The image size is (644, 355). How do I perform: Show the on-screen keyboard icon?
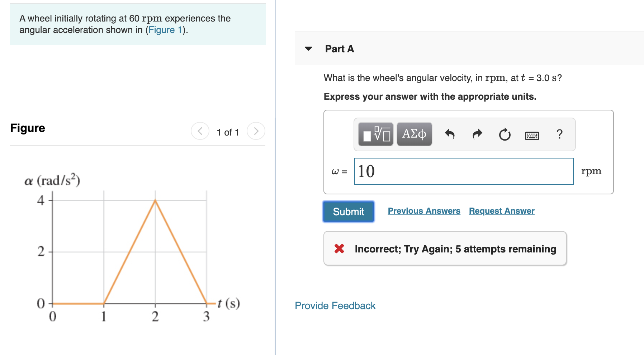coord(532,135)
